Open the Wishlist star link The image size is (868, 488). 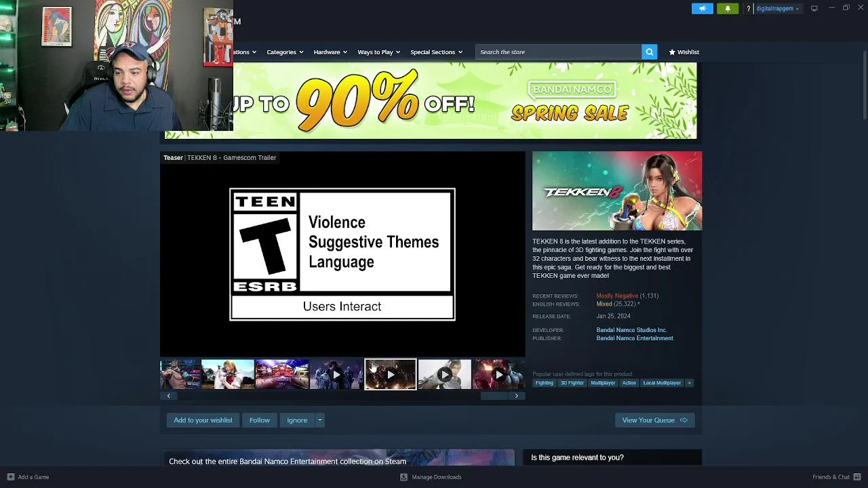pyautogui.click(x=684, y=52)
